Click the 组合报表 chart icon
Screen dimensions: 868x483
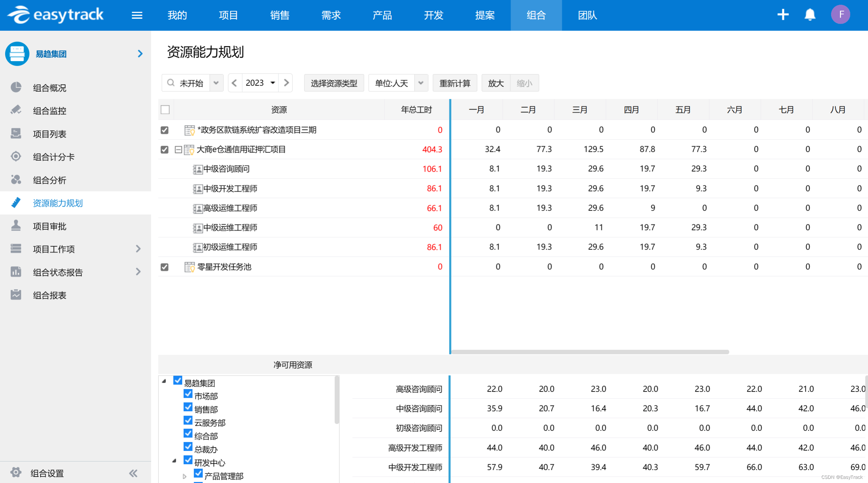pos(16,295)
